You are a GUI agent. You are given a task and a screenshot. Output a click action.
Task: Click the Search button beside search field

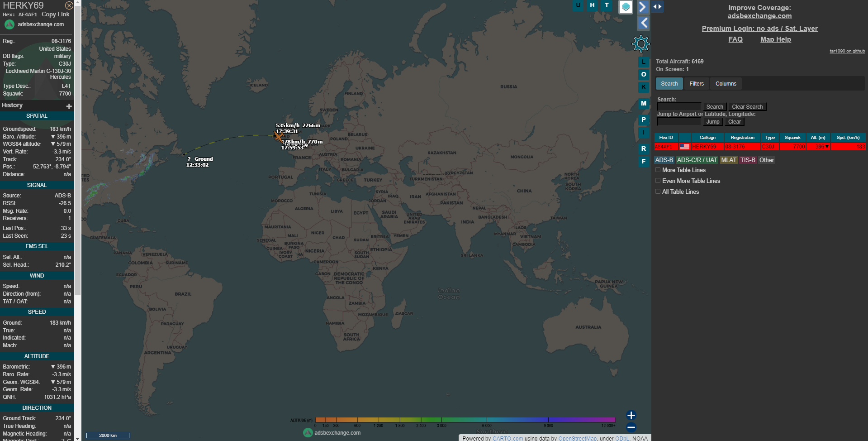click(715, 107)
